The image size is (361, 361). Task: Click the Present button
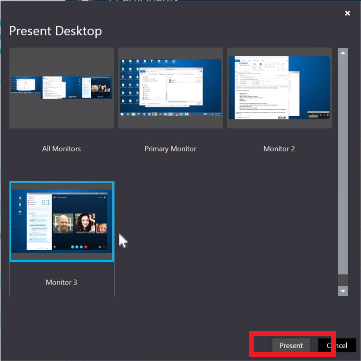[x=291, y=345]
